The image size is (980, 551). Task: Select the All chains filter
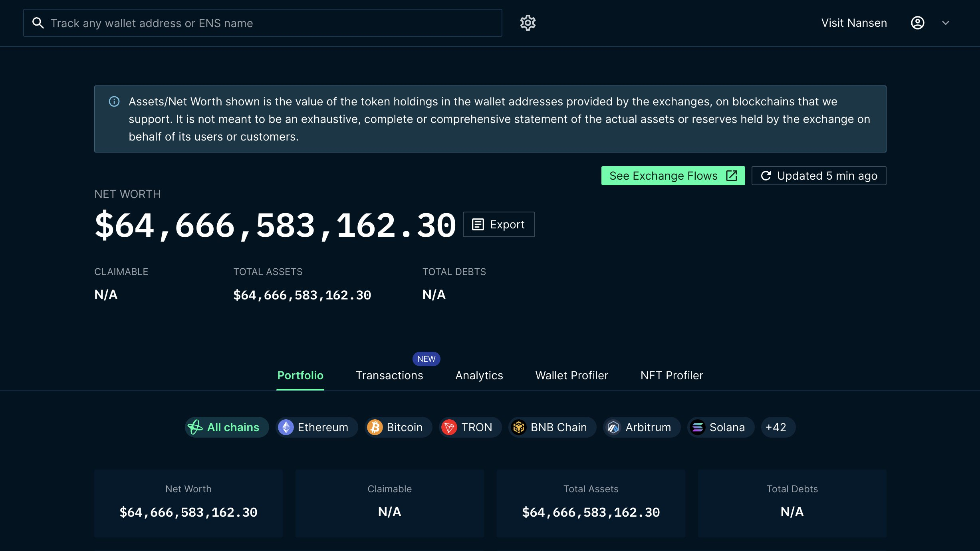point(226,427)
